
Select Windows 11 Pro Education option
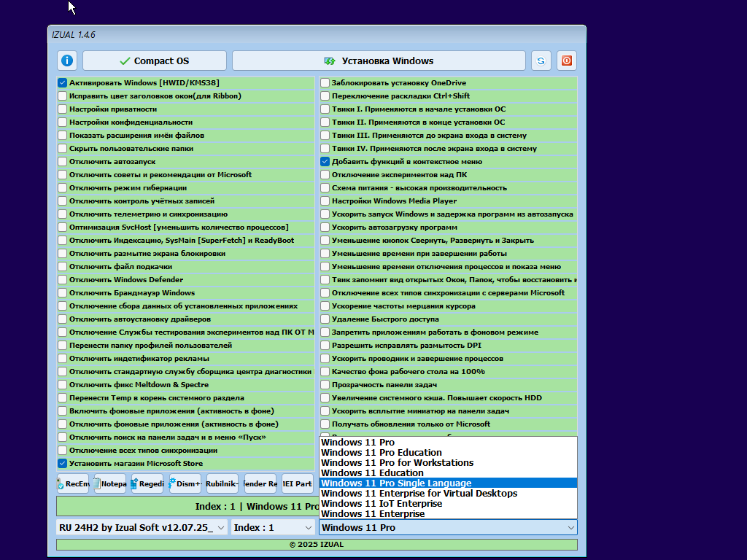[x=448, y=452]
